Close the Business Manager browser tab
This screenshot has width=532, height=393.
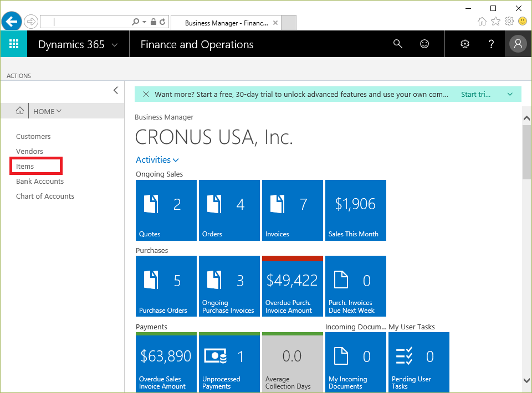[275, 23]
